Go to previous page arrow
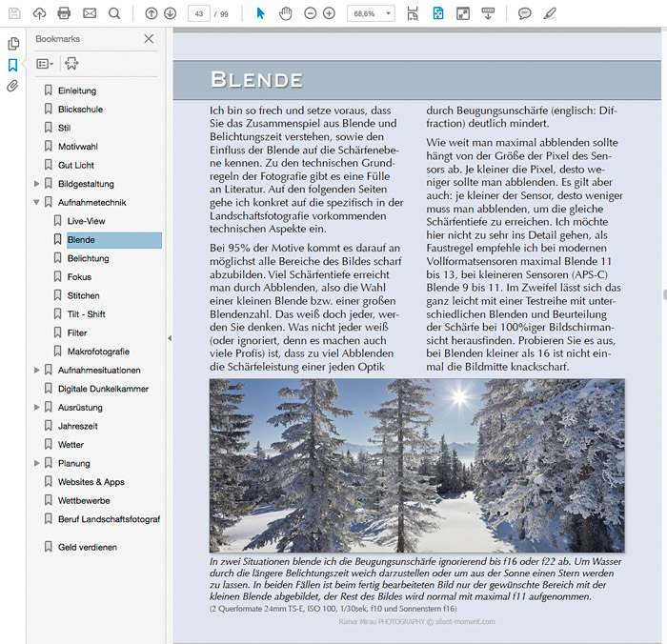 (151, 13)
